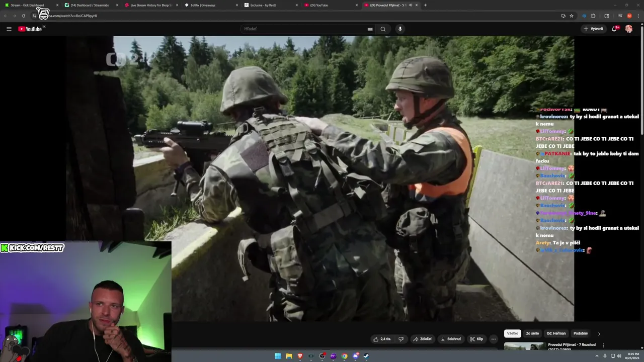Screen dimensions: 644x362
Task: Open the Chrome profile avatar M
Action: click(x=629, y=16)
